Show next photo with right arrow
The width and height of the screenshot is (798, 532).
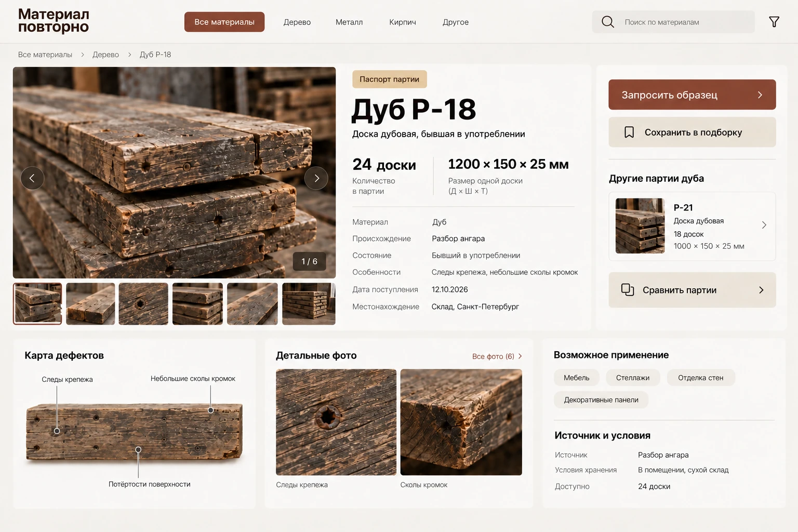click(316, 178)
